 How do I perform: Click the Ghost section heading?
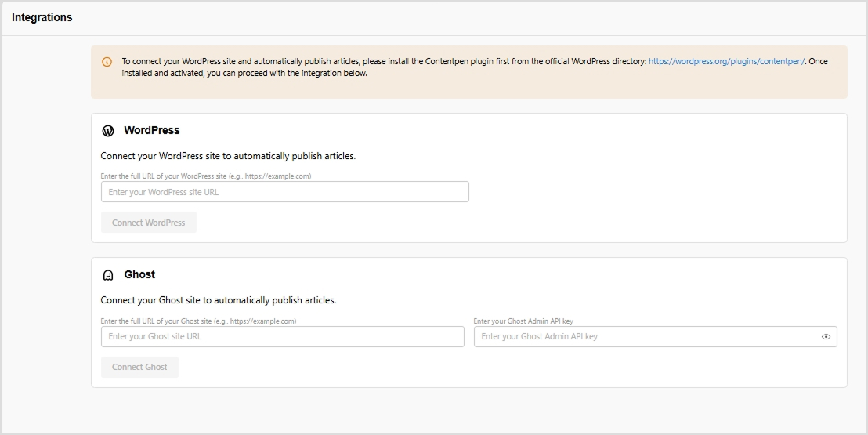coord(139,274)
